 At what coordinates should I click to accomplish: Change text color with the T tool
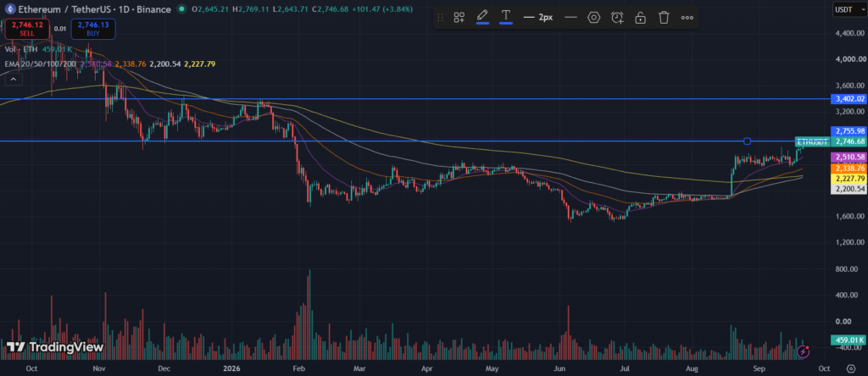coord(505,17)
